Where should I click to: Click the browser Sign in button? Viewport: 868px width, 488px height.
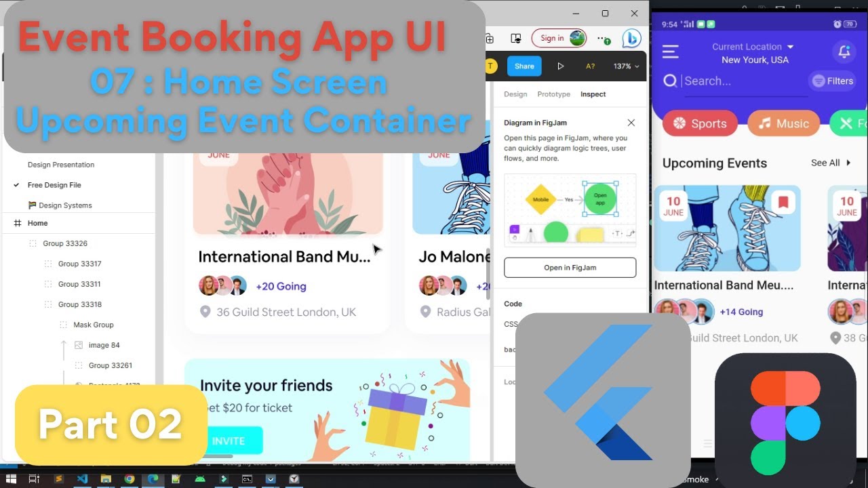click(x=559, y=39)
